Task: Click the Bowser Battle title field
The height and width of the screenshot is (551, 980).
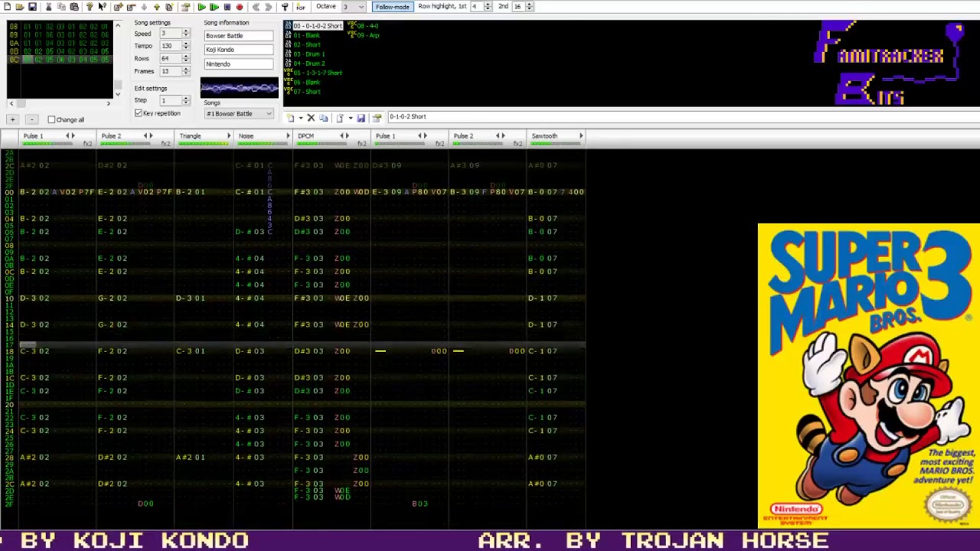Action: 238,36
